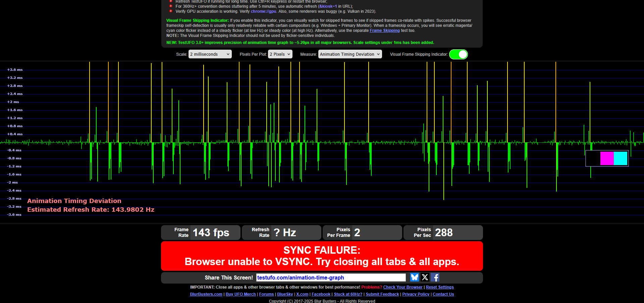
Task: Open the Measure dropdown showing Animation Timing Deviation
Action: pyautogui.click(x=350, y=54)
